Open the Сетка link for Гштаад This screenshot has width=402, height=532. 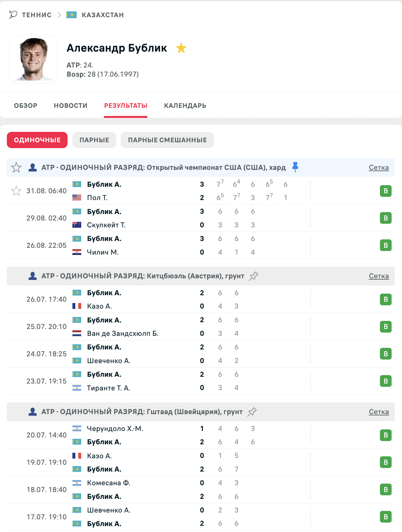[x=379, y=412]
